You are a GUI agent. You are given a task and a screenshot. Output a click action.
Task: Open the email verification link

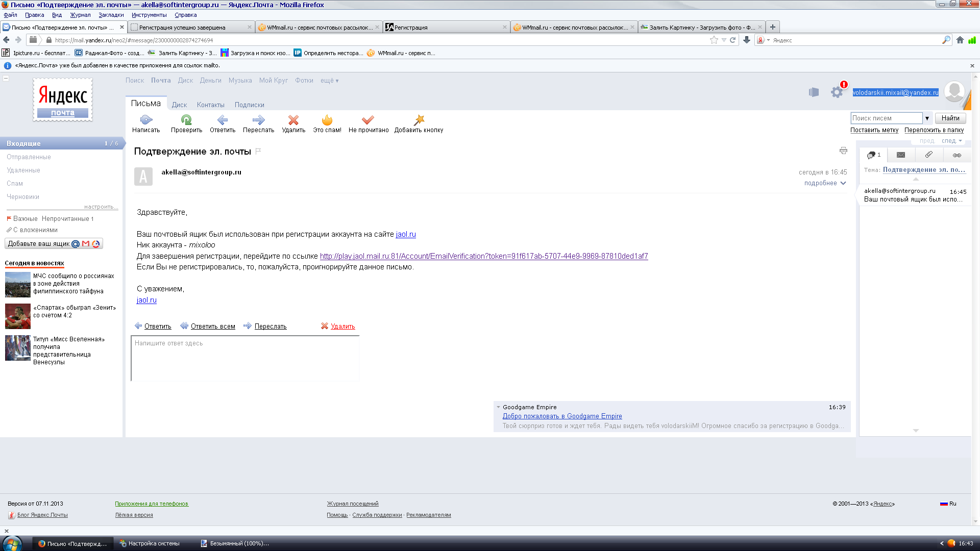coord(483,256)
